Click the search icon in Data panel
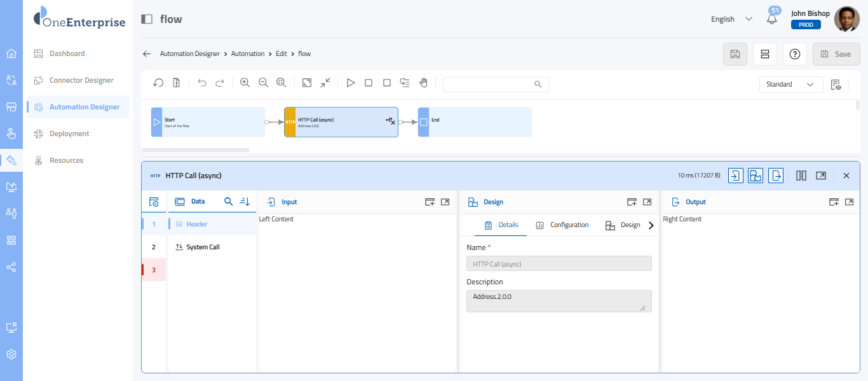This screenshot has height=381, width=868. (229, 202)
